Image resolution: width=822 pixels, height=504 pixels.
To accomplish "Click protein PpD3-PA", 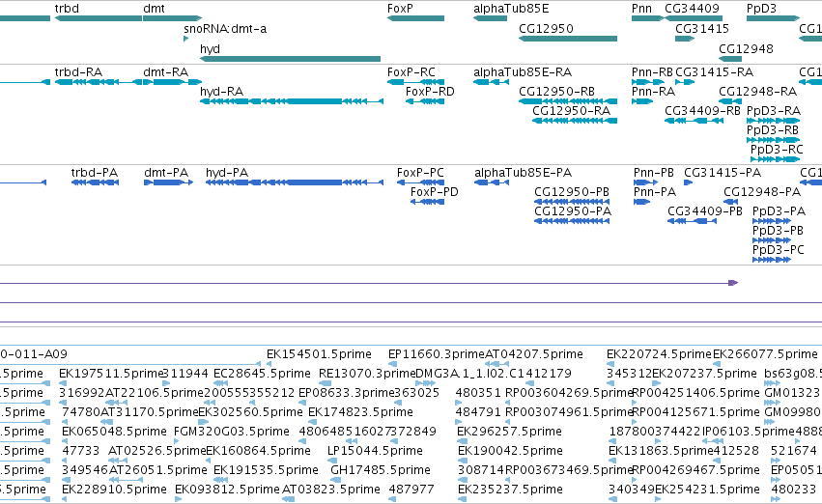I will coord(772,221).
